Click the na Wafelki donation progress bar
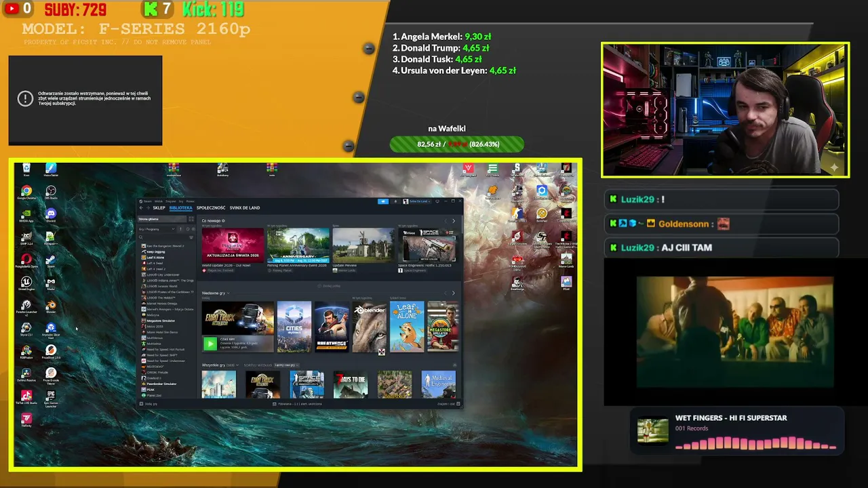 click(457, 144)
